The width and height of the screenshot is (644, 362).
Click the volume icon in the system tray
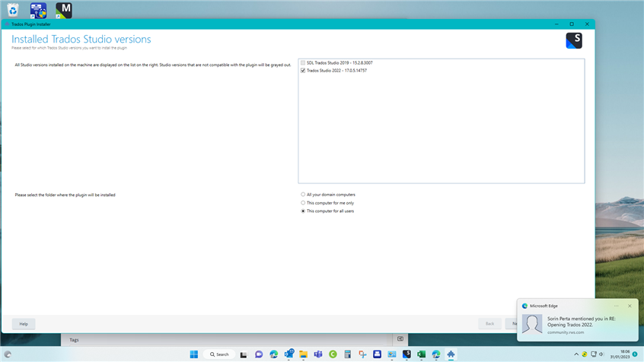(x=601, y=354)
